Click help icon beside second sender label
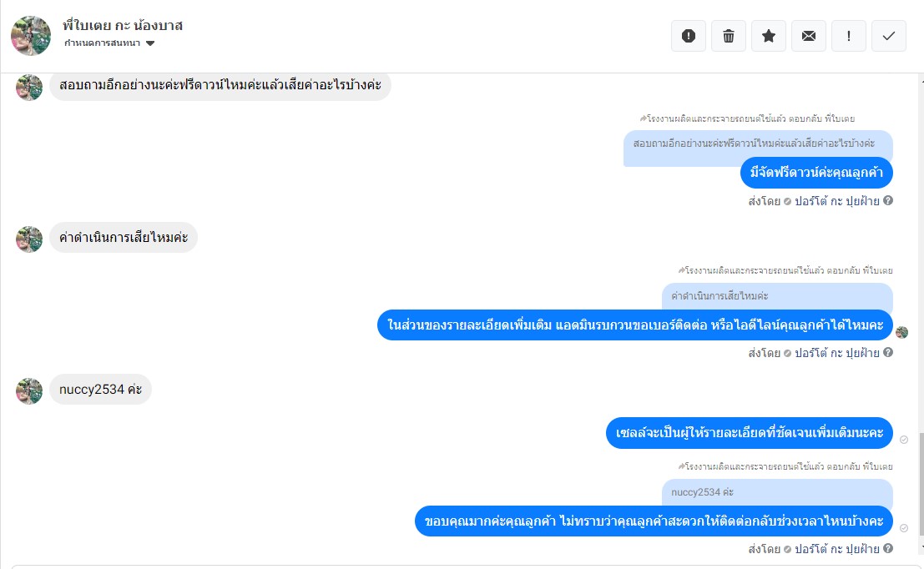 point(888,352)
